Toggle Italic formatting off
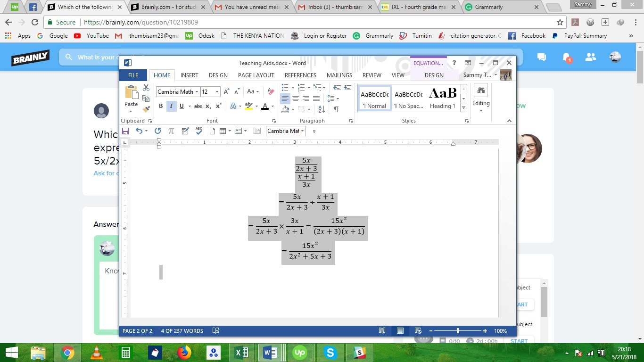Screen dimensions: 644x362 click(171, 106)
